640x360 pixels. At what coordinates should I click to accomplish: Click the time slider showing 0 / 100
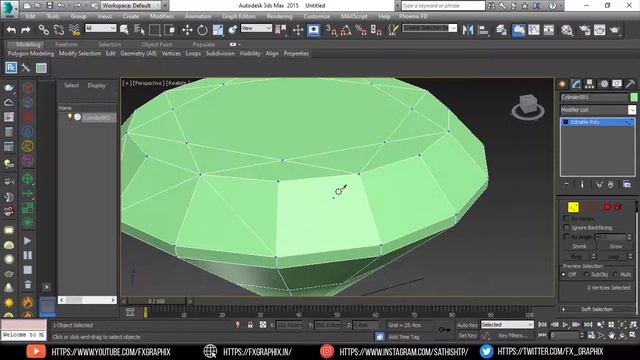pos(157,301)
